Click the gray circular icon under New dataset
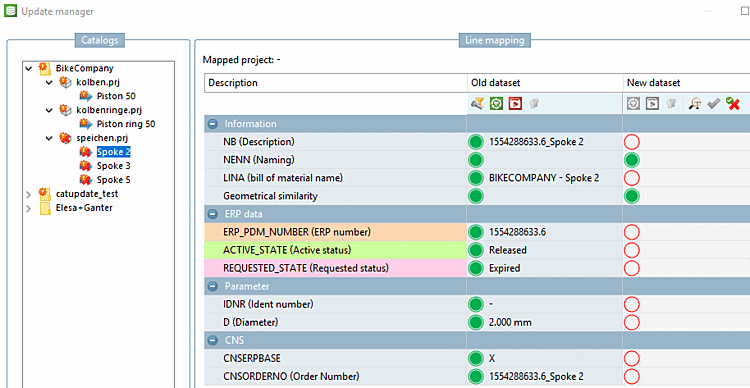 pos(633,103)
